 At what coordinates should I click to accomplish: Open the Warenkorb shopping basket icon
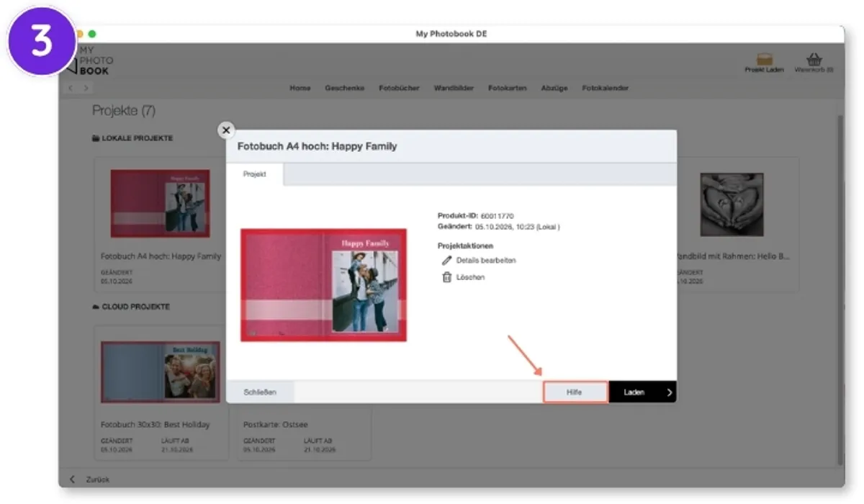(814, 59)
